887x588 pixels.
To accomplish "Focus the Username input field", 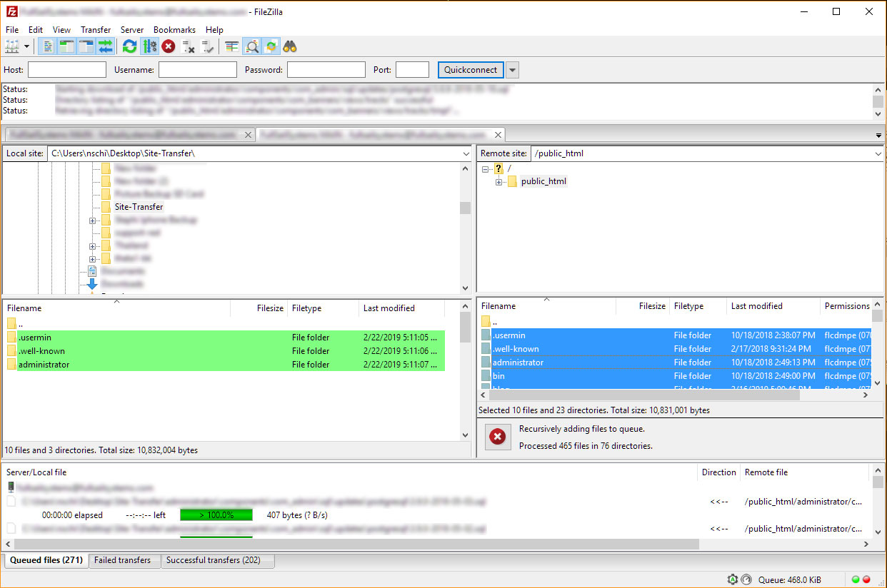I will [x=198, y=70].
